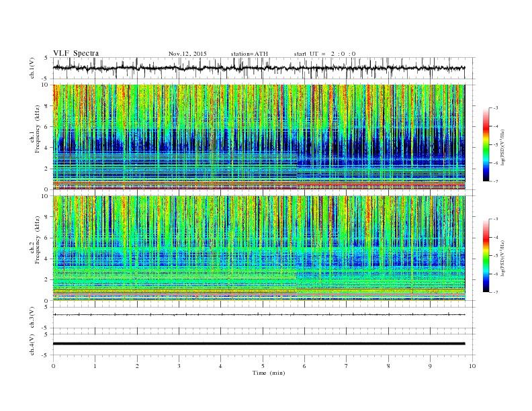Click the "ch.4(V)" axis label
532x411 pixels.
click(x=33, y=345)
